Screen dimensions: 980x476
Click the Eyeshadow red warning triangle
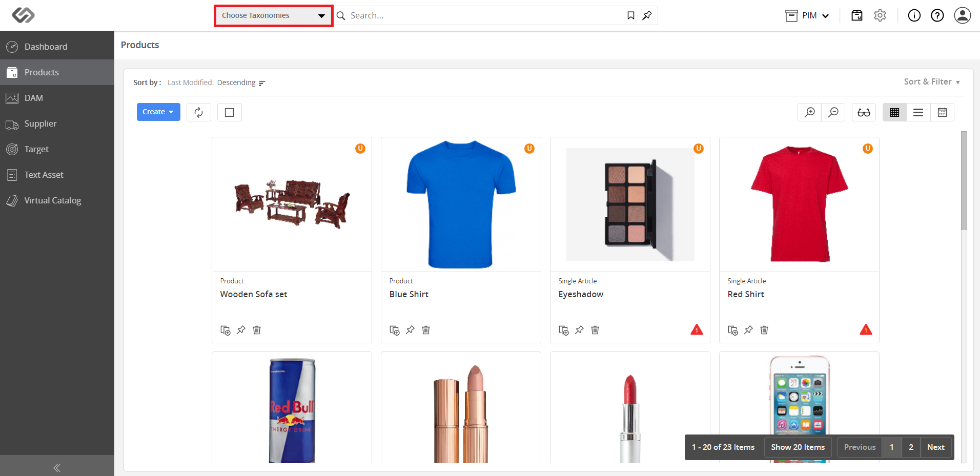697,329
